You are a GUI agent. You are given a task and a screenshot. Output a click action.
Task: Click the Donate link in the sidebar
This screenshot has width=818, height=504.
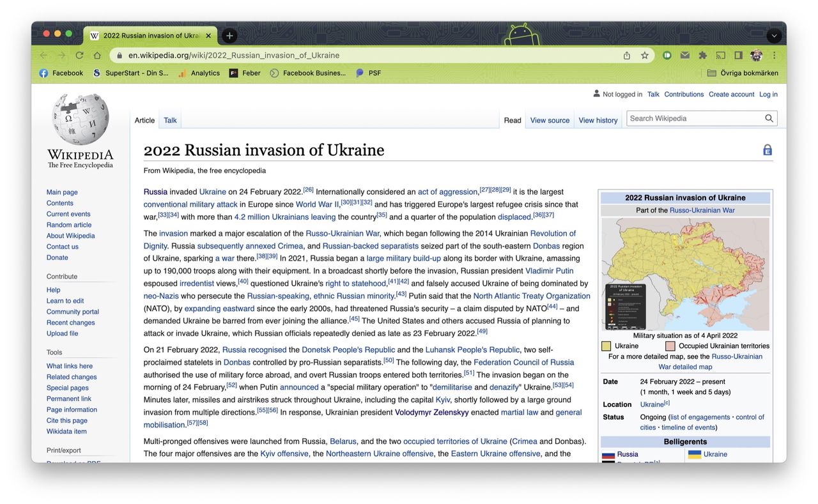[57, 257]
